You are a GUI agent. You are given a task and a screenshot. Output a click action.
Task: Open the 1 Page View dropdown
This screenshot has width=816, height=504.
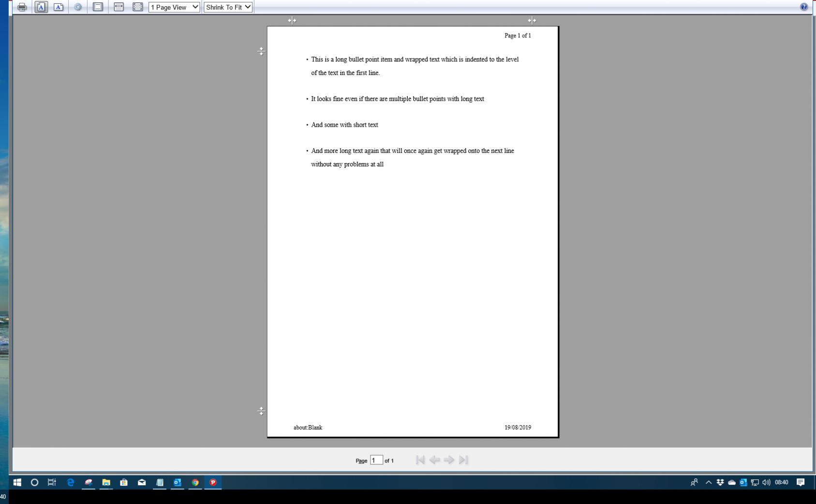pyautogui.click(x=174, y=7)
